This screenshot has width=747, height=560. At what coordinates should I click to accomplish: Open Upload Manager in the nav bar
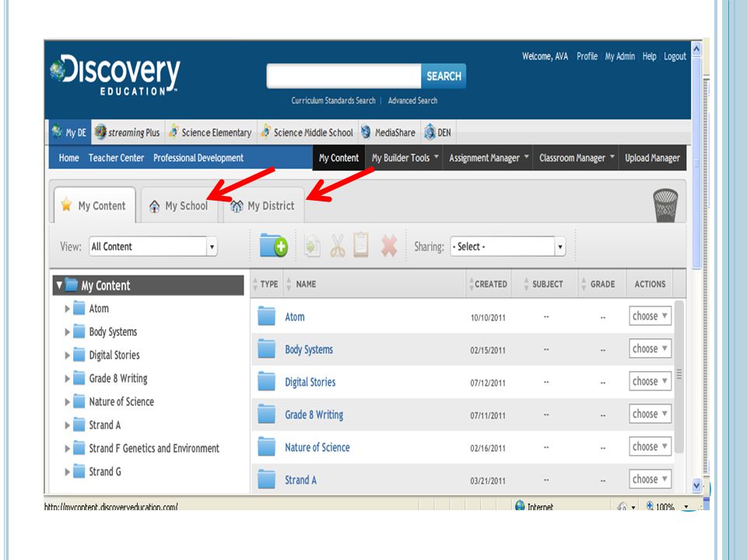tap(652, 158)
